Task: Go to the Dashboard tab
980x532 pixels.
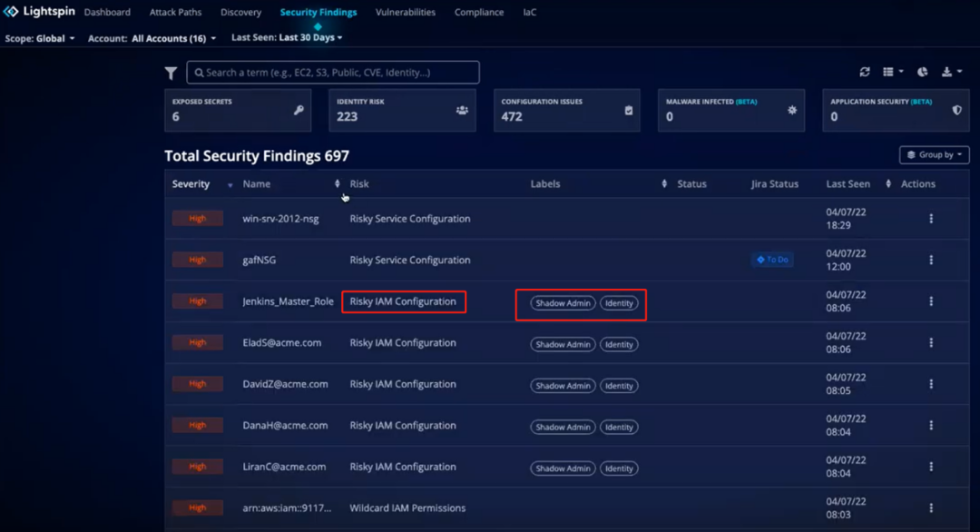Action: click(107, 12)
